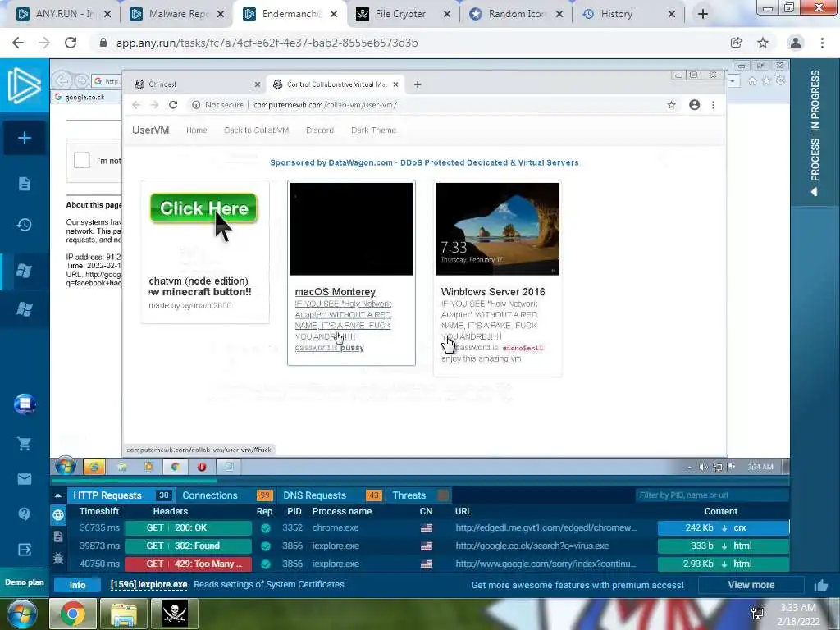Click the thumbs up like icon
This screenshot has width=840, height=630.
point(820,586)
